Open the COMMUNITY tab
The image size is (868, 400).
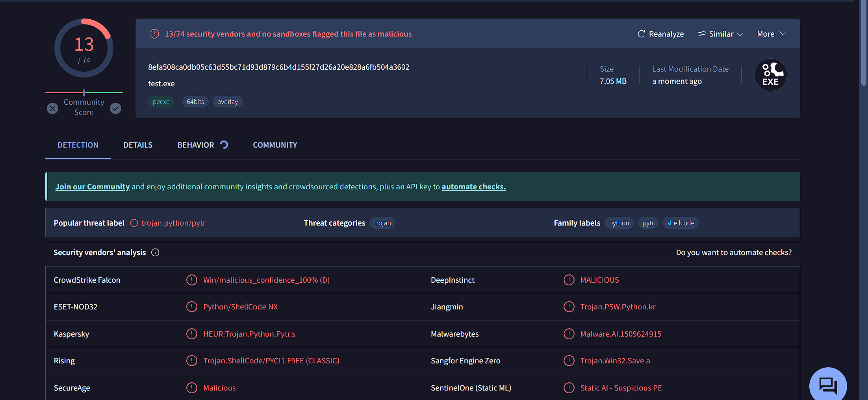[x=275, y=145]
